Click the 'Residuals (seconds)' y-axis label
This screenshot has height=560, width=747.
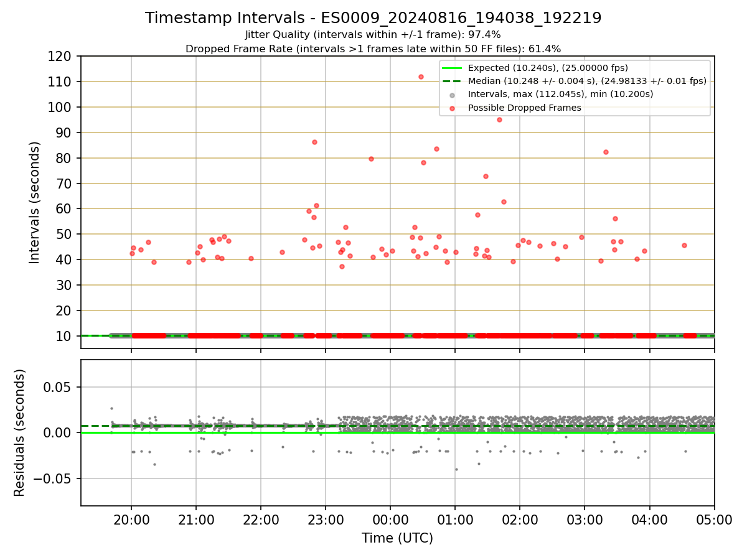click(x=20, y=432)
